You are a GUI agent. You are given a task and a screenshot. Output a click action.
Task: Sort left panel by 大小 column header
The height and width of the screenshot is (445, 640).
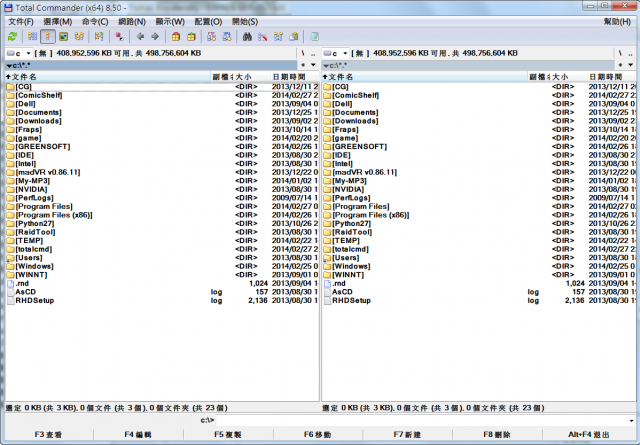(x=252, y=77)
